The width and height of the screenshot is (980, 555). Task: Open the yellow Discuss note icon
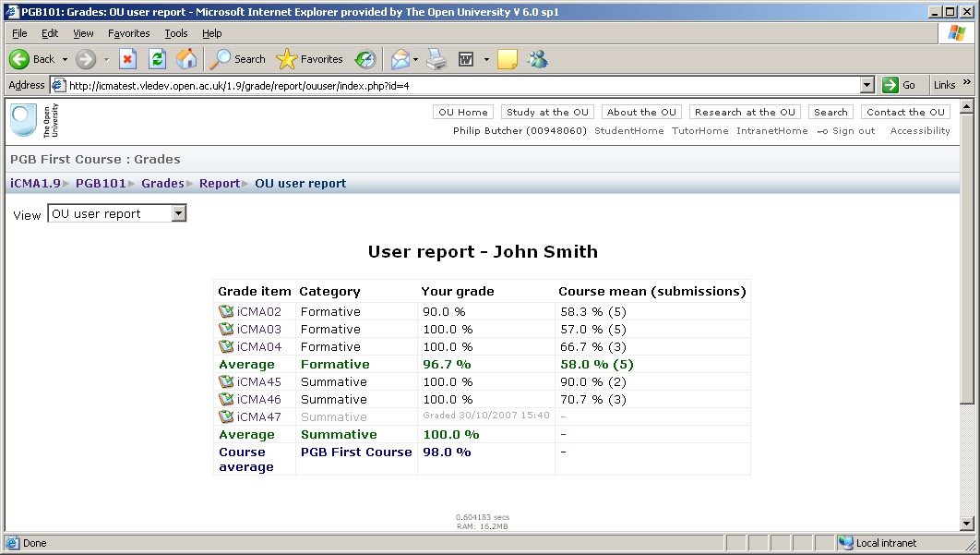point(507,59)
